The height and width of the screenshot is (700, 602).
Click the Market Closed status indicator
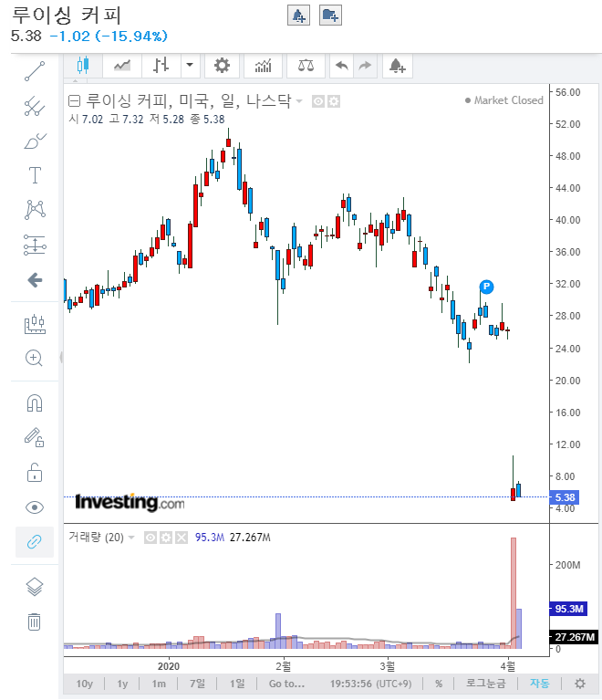click(503, 100)
